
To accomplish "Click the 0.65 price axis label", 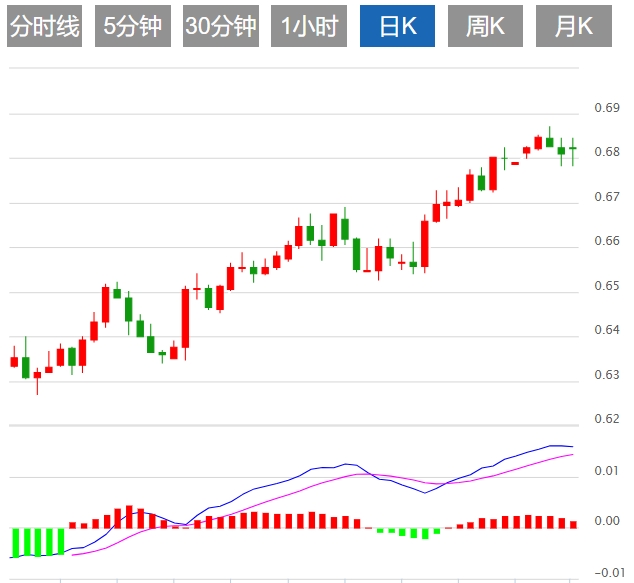I will pyautogui.click(x=606, y=286).
